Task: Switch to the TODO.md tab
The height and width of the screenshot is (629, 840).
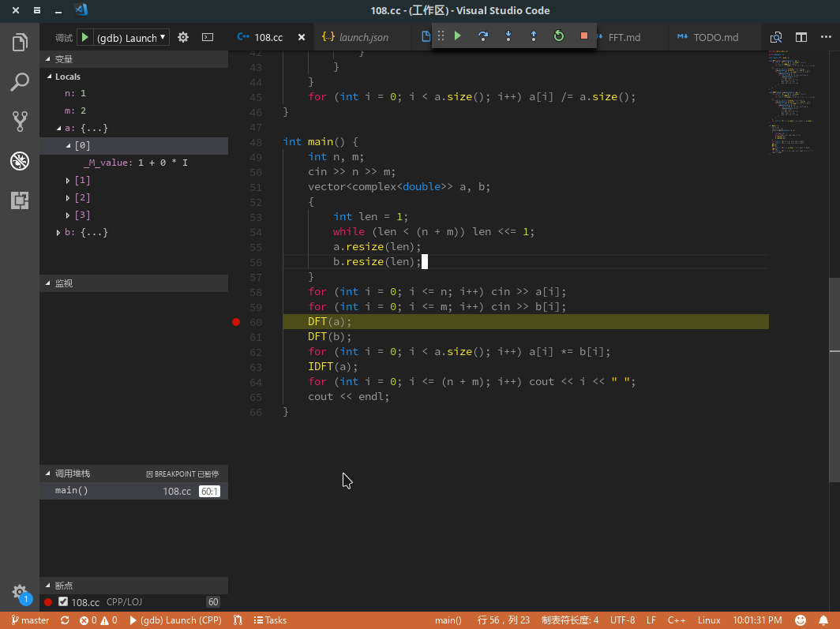Action: coord(715,37)
